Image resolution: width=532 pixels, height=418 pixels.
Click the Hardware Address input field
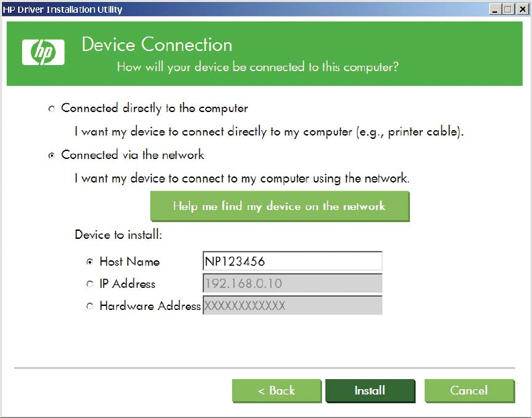(x=292, y=306)
